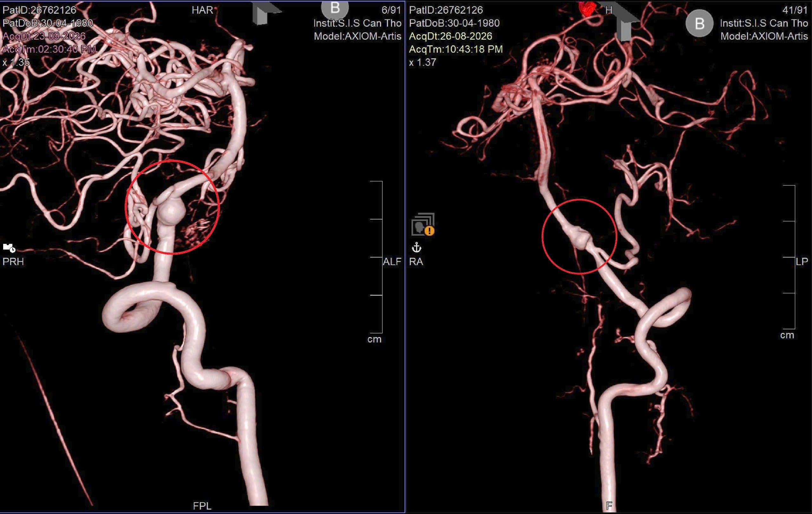Click the ALF orientation label
Screen dimensions: 812x514
(x=392, y=262)
